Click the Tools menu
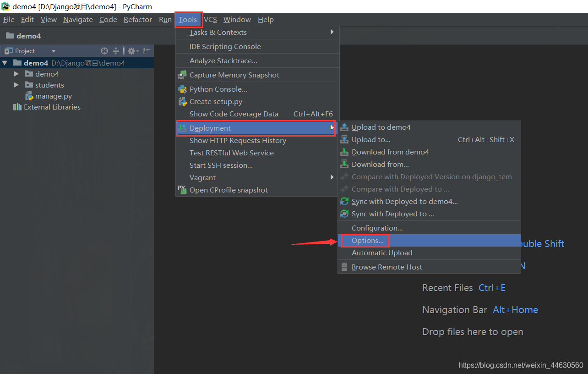588x374 pixels. tap(188, 19)
